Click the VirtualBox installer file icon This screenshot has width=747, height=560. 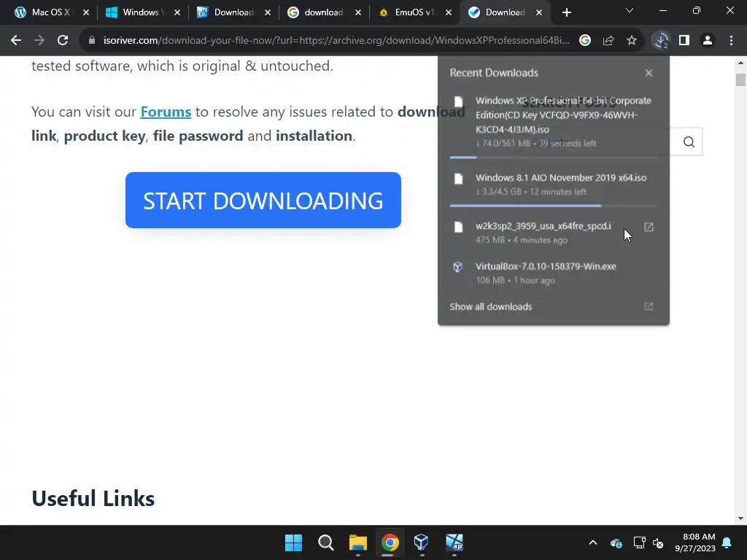458,267
